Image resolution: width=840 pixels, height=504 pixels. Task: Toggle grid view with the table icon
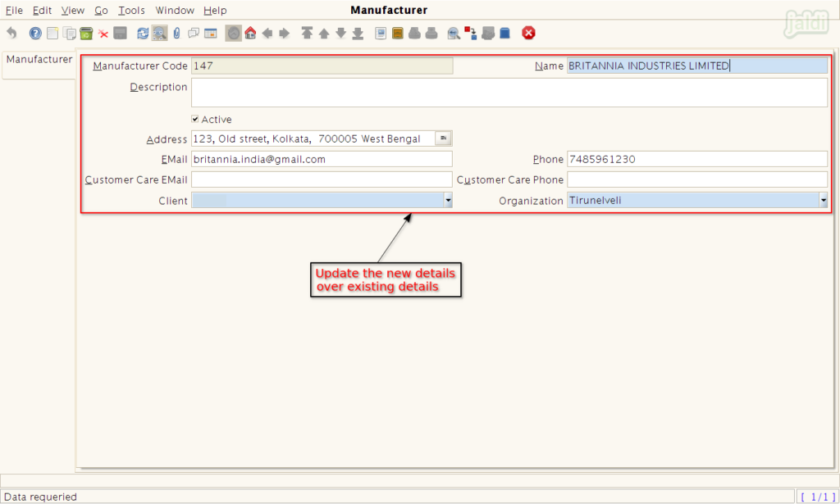point(211,33)
